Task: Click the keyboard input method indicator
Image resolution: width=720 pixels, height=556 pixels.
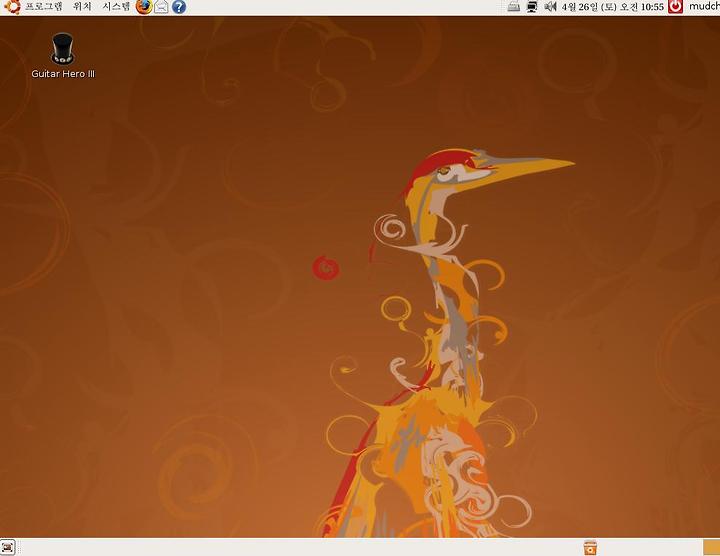Action: (x=514, y=6)
